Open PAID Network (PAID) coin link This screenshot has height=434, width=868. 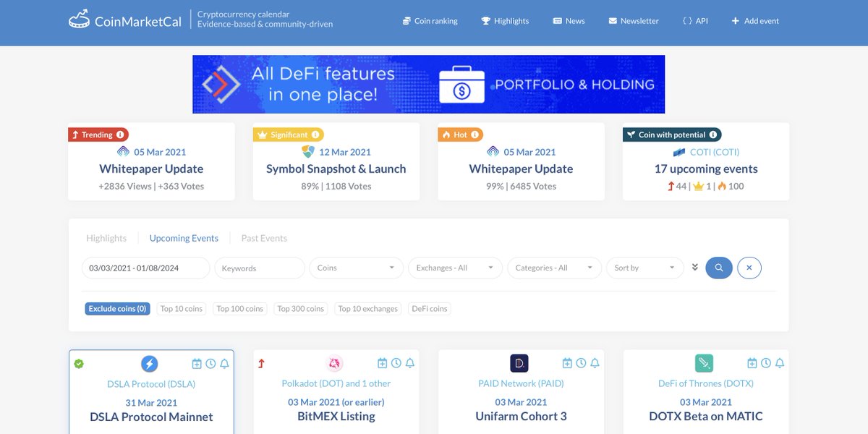(x=521, y=383)
